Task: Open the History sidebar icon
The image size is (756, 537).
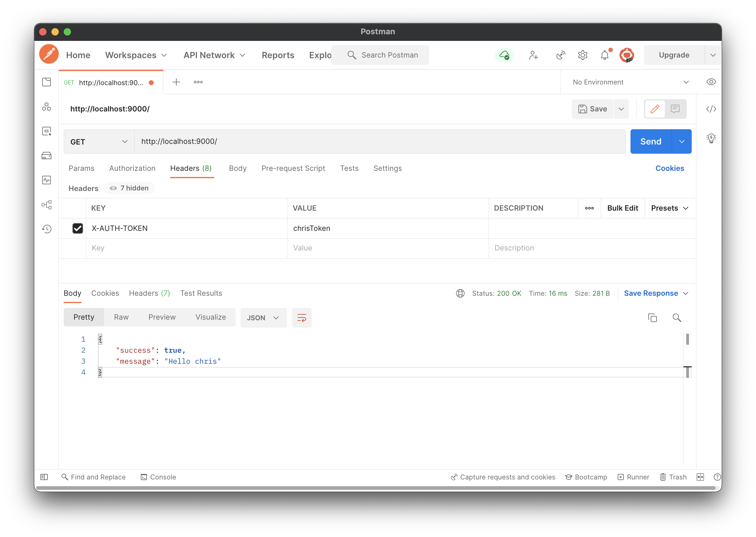Action: 47,229
